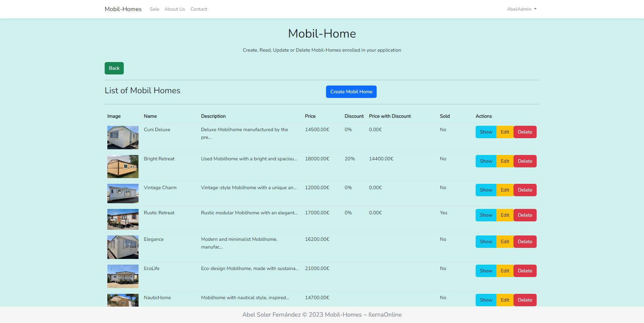644x323 pixels.
Task: Delete the Vintage Charm mobil home
Action: [x=525, y=190]
